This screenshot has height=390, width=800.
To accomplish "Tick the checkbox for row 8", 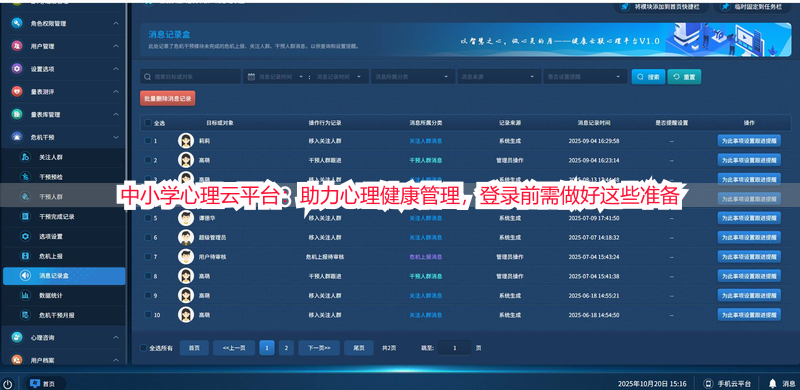I will 148,276.
